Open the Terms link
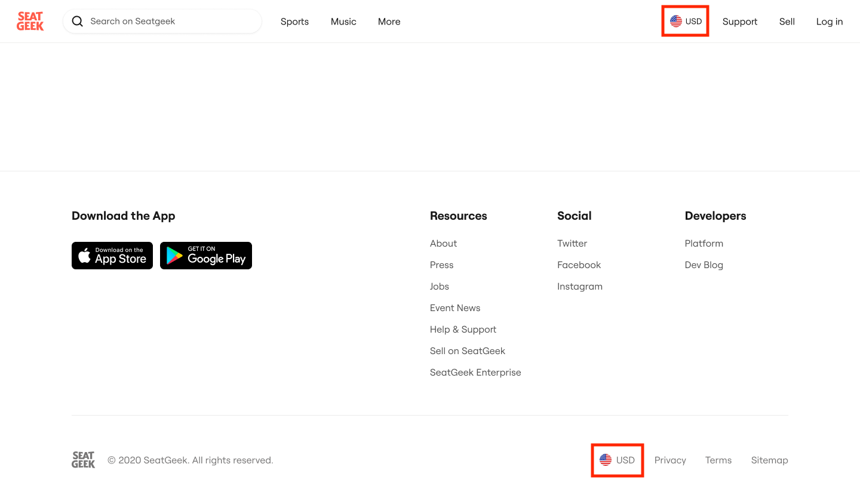This screenshot has width=860, height=504. (718, 460)
